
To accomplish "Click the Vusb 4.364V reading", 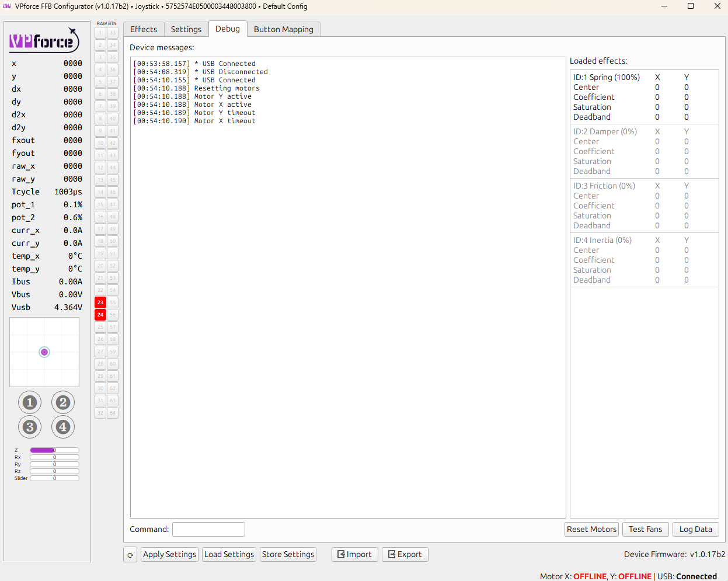I will tap(47, 307).
